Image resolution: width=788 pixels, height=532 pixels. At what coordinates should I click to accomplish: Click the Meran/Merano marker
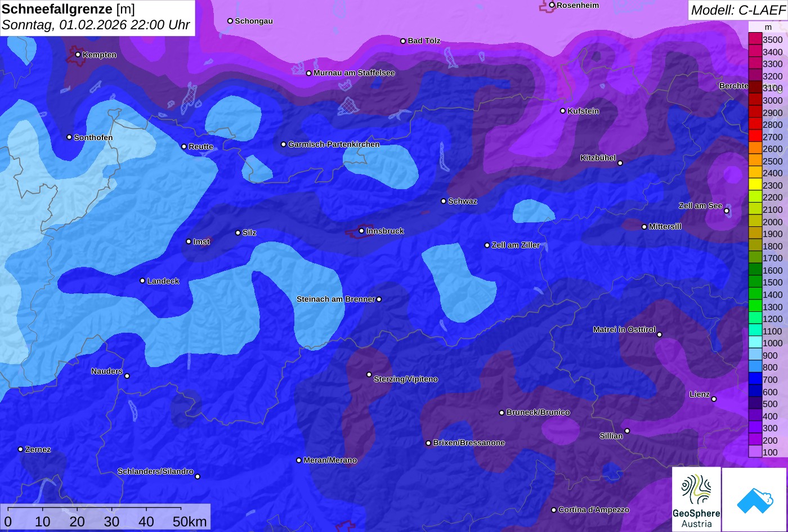tap(299, 460)
